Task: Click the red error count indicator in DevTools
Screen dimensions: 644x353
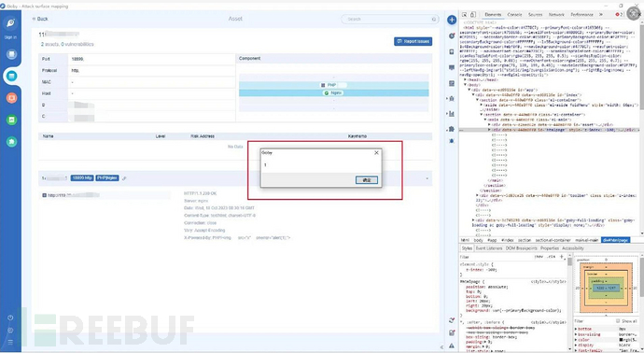Action: [x=619, y=14]
